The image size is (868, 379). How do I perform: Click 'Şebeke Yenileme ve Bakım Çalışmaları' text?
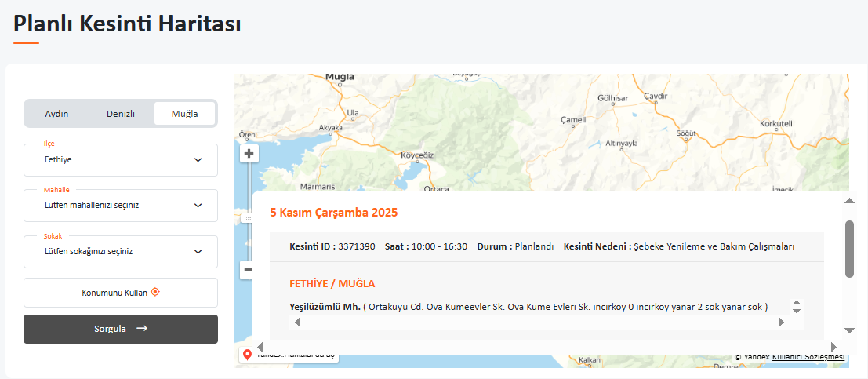(714, 246)
